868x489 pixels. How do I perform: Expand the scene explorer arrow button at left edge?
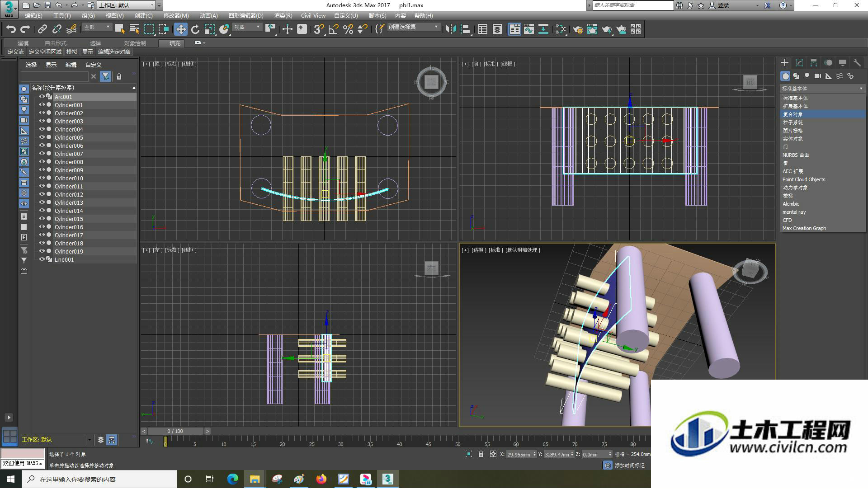[x=9, y=418]
